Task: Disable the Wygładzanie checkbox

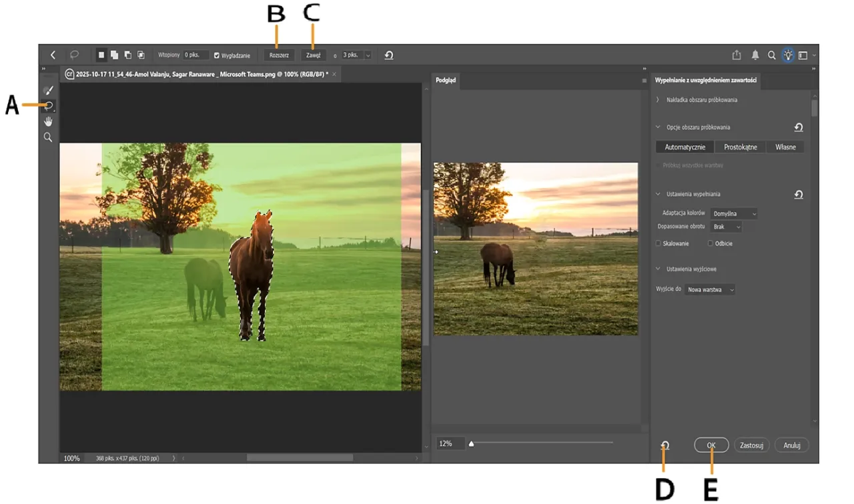Action: (216, 55)
